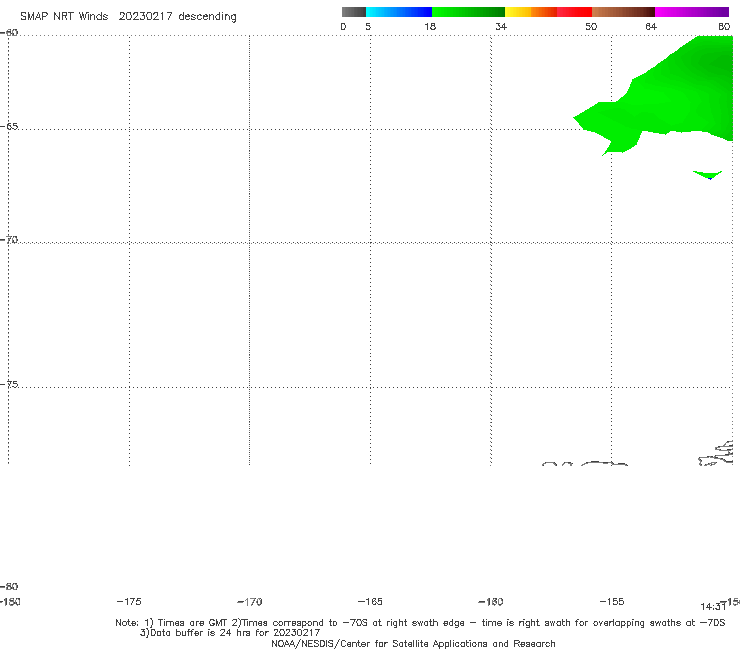Pick the yellow-to-red 34-50 color bar segment
The height and width of the screenshot is (650, 740).
548,12
